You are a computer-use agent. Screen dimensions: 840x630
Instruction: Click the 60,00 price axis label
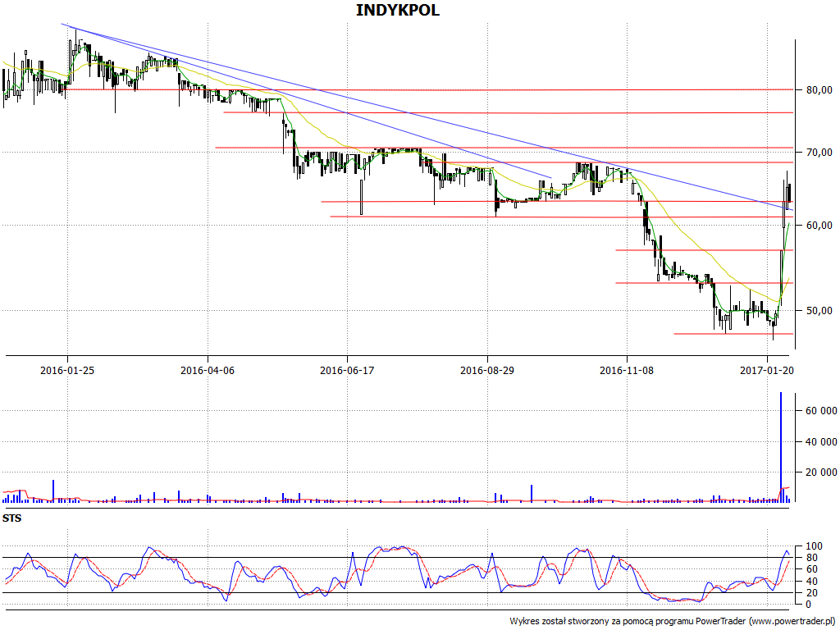819,226
